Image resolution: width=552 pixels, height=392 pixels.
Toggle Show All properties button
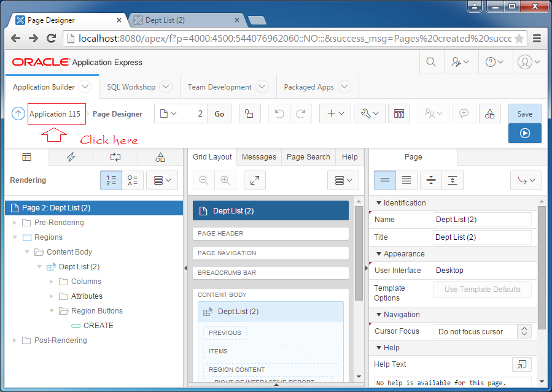click(x=406, y=180)
